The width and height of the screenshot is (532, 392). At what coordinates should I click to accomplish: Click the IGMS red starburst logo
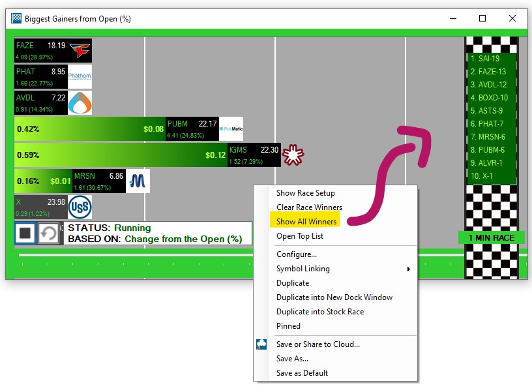click(x=293, y=155)
